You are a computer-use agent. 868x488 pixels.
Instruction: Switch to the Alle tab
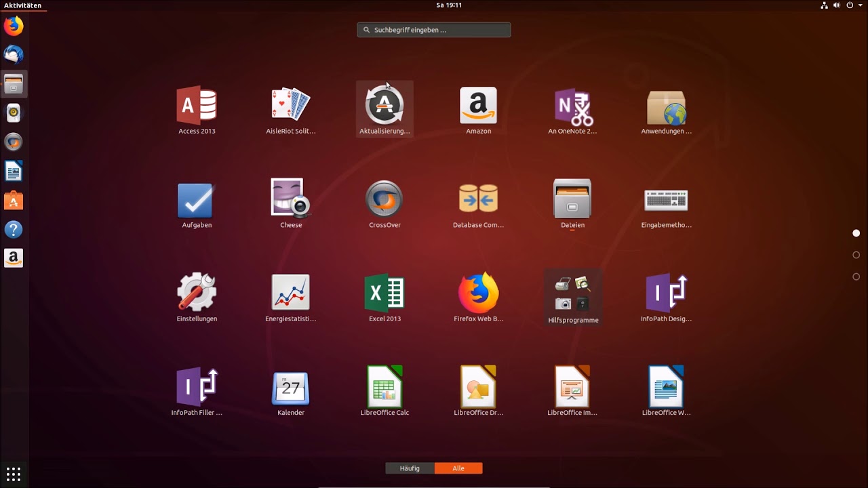pyautogui.click(x=458, y=468)
